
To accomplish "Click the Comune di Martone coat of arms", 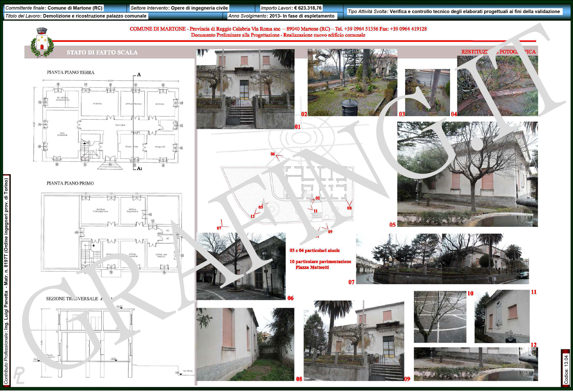I will [42, 42].
